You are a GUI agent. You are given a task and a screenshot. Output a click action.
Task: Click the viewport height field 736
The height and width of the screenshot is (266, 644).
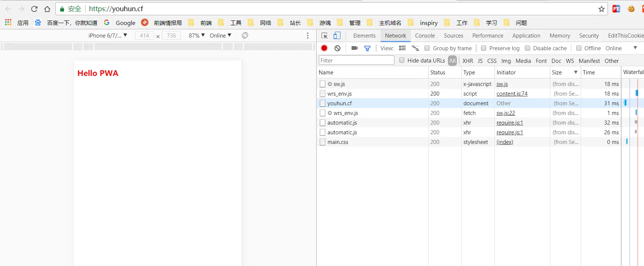click(171, 35)
